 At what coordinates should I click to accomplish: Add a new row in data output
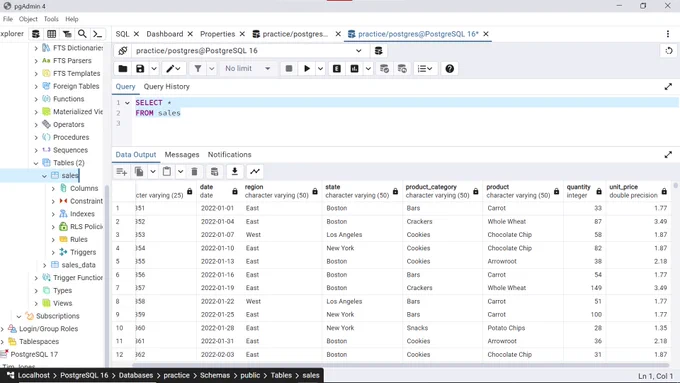point(122,172)
